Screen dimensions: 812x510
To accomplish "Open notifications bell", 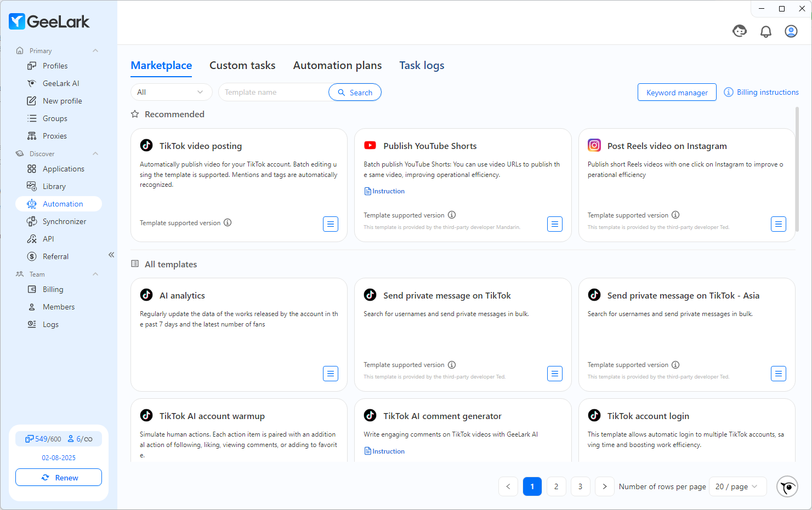I will tap(766, 32).
